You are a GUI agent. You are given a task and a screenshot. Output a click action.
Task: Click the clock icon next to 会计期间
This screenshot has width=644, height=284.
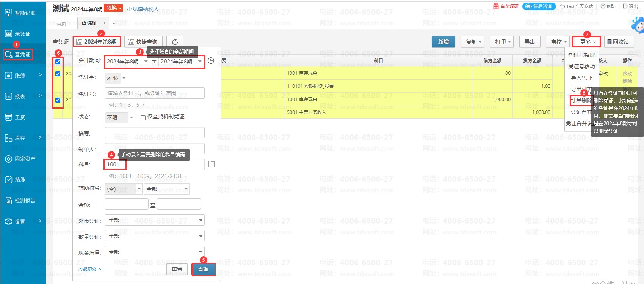[211, 61]
